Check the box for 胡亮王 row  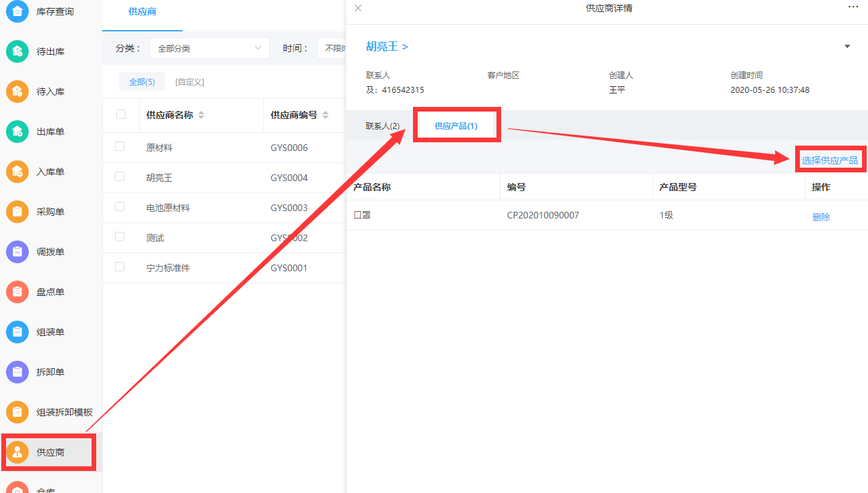click(120, 176)
